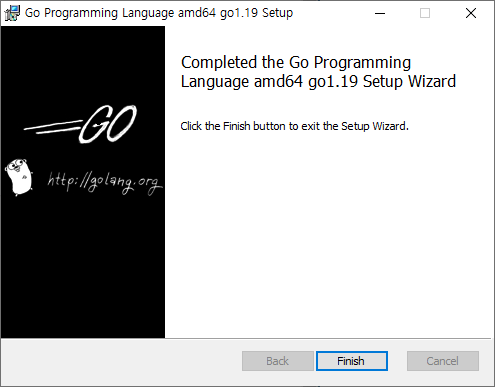The image size is (495, 387).
Task: Click the 'Completed the Go Programming Language' heading
Action: click(x=318, y=72)
